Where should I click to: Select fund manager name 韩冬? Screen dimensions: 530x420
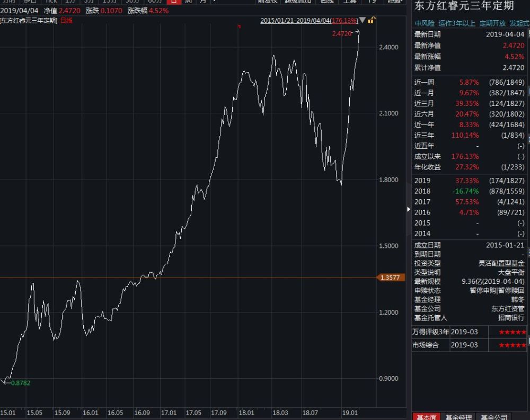pos(517,300)
